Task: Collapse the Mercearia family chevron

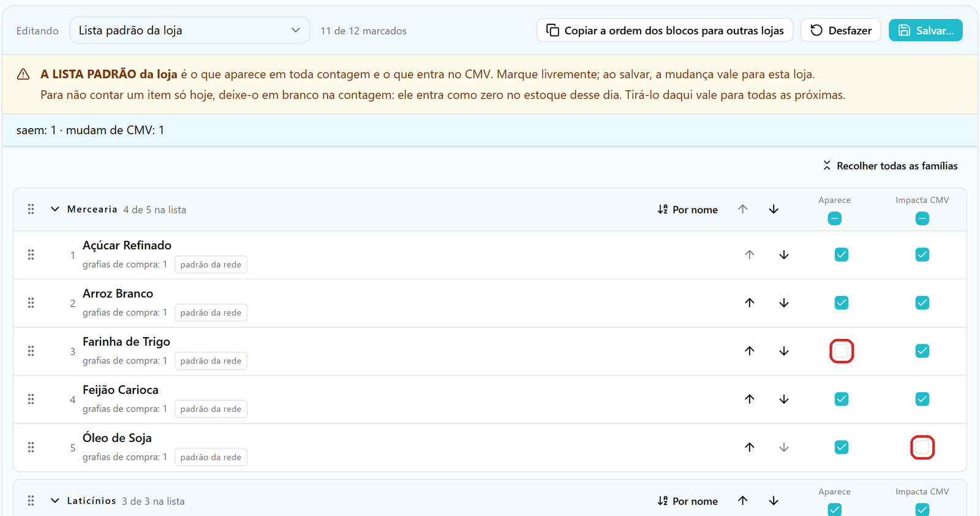Action: pos(55,210)
